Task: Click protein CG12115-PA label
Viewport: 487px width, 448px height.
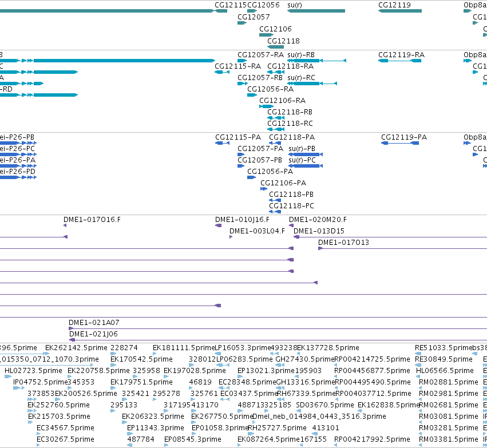Action: point(238,137)
